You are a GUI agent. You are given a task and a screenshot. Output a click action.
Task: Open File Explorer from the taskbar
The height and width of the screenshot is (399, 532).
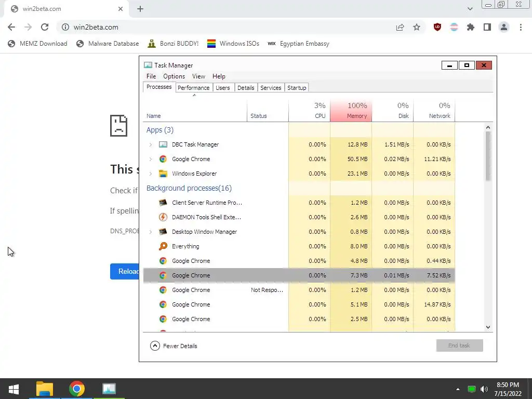[45, 389]
